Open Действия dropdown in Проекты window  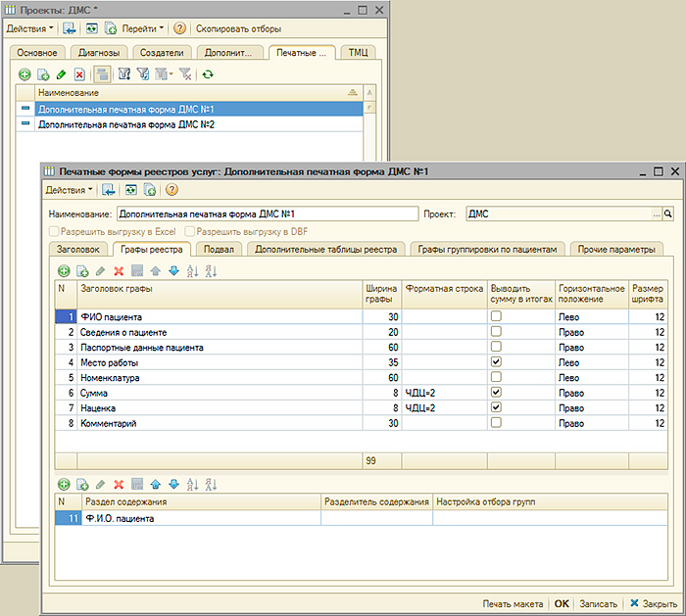pyautogui.click(x=30, y=28)
